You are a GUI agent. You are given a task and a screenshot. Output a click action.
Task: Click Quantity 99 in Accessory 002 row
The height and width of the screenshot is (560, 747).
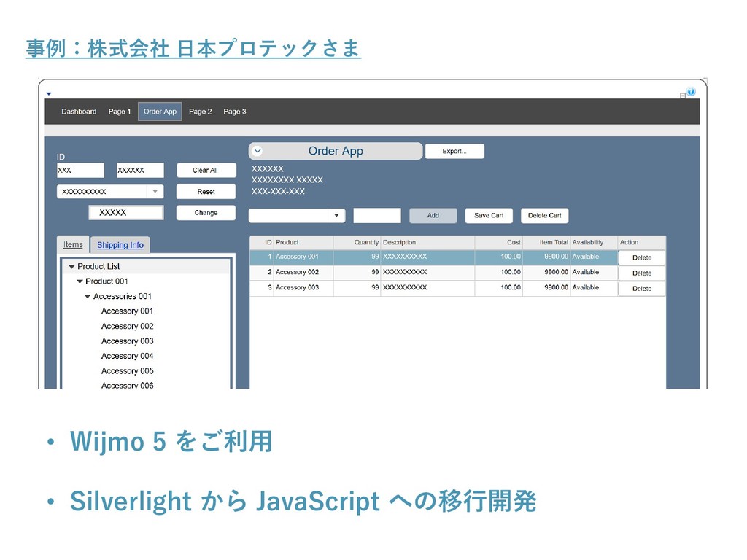357,272
